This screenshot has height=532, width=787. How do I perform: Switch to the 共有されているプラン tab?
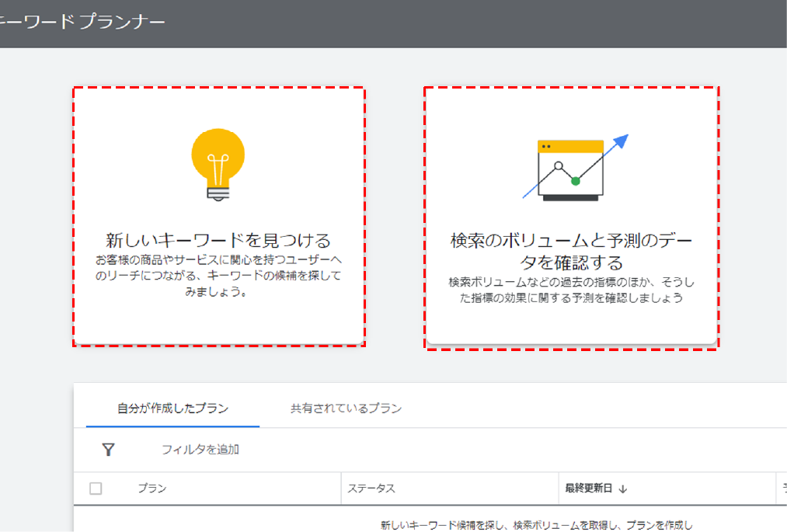point(346,409)
